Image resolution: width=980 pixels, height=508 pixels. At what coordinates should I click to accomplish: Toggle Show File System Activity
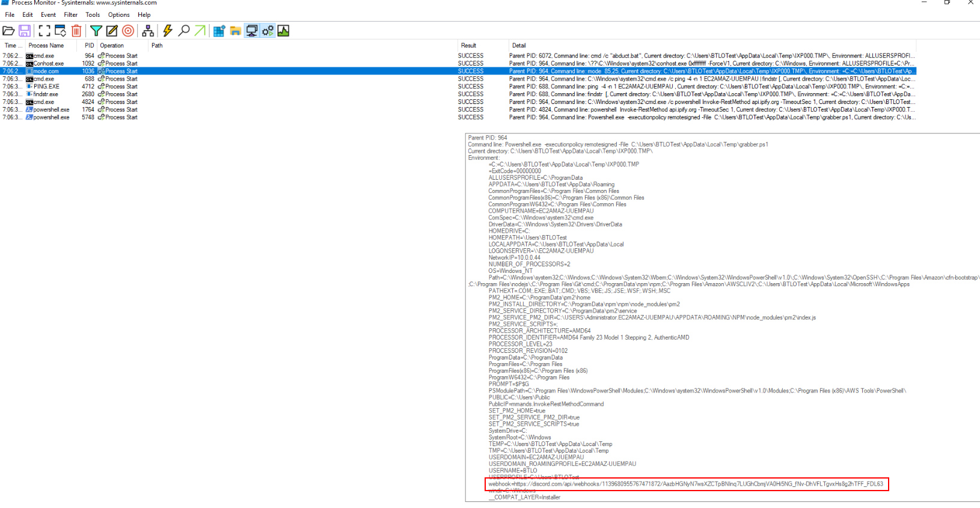[x=235, y=31]
